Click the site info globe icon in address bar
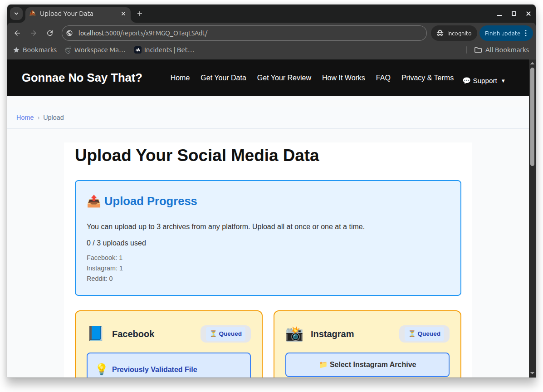This screenshot has height=392, width=543. coord(69,33)
